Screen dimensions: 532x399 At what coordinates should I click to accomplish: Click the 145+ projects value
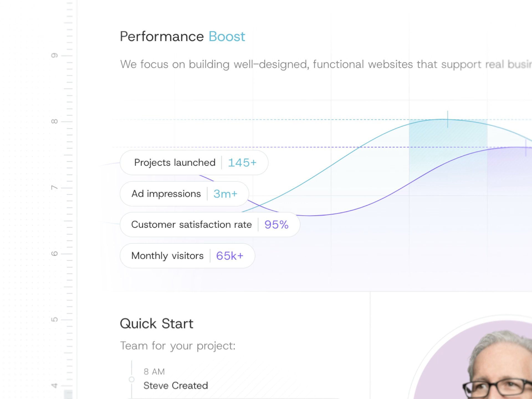pyautogui.click(x=242, y=163)
